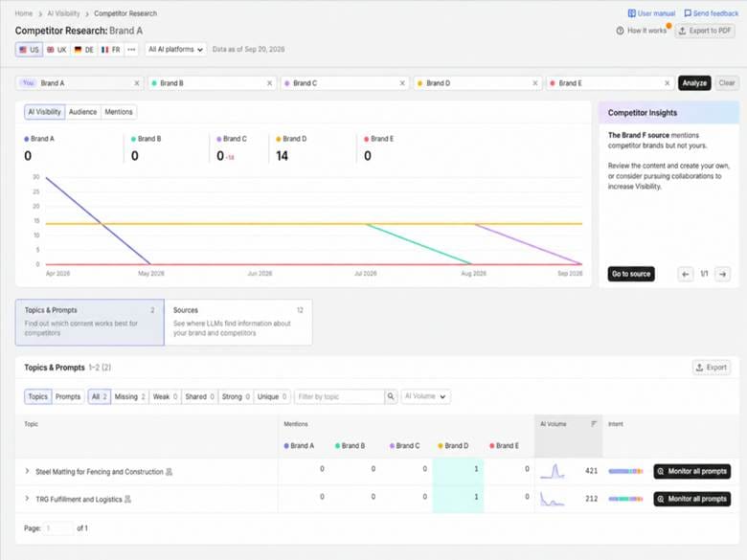Viewport: 747px width, 560px height.
Task: Click the Analyze button
Action: coord(694,83)
